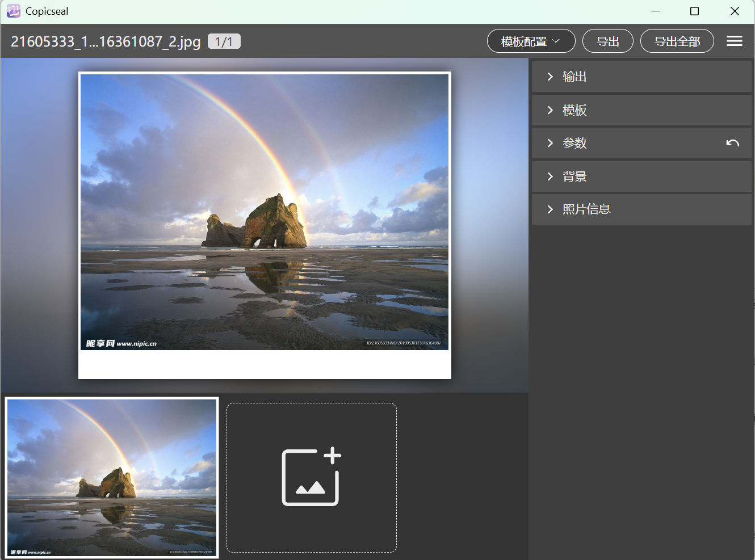This screenshot has height=560, width=755.
Task: Click the main rainbow photo preview
Action: [265, 212]
